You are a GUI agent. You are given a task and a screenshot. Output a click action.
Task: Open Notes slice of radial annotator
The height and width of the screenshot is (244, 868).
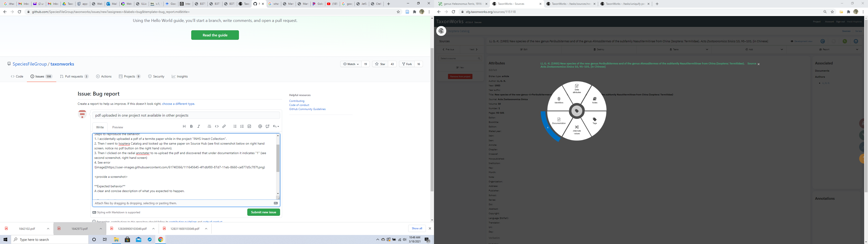(x=594, y=101)
